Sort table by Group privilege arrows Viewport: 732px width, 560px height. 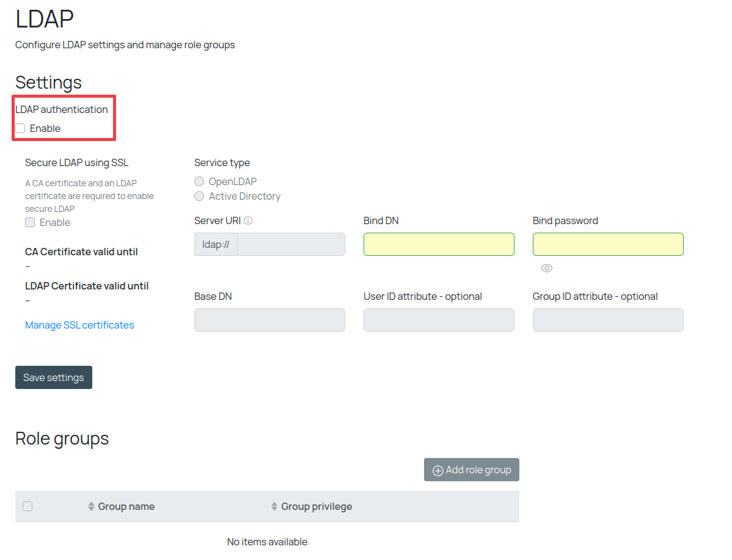coord(274,506)
